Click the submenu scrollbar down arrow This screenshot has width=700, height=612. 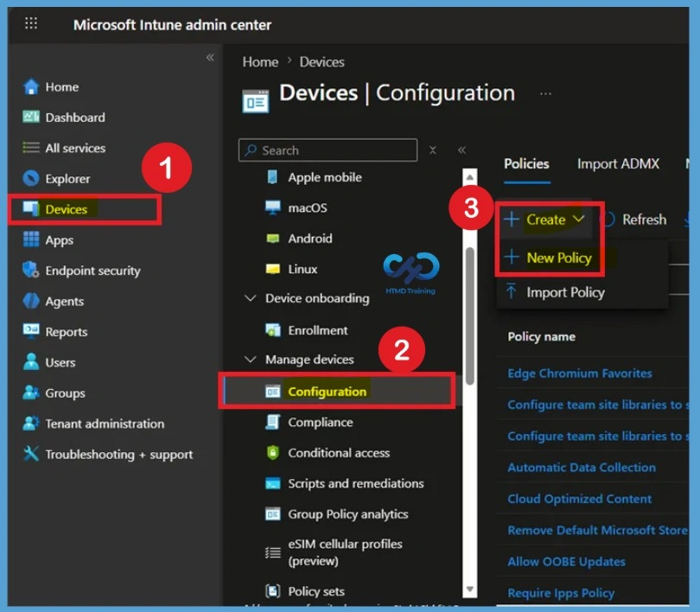[469, 590]
